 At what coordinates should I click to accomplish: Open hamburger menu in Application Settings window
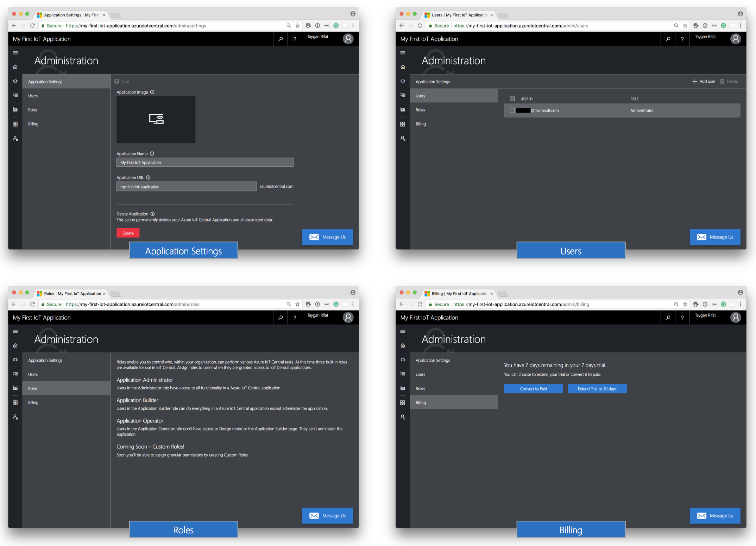coord(15,53)
